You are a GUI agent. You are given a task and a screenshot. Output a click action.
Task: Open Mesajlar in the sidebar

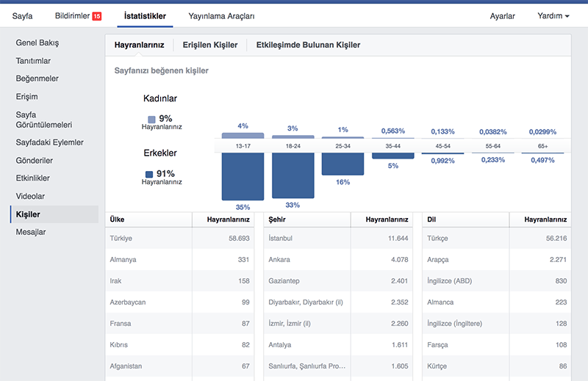tap(31, 232)
